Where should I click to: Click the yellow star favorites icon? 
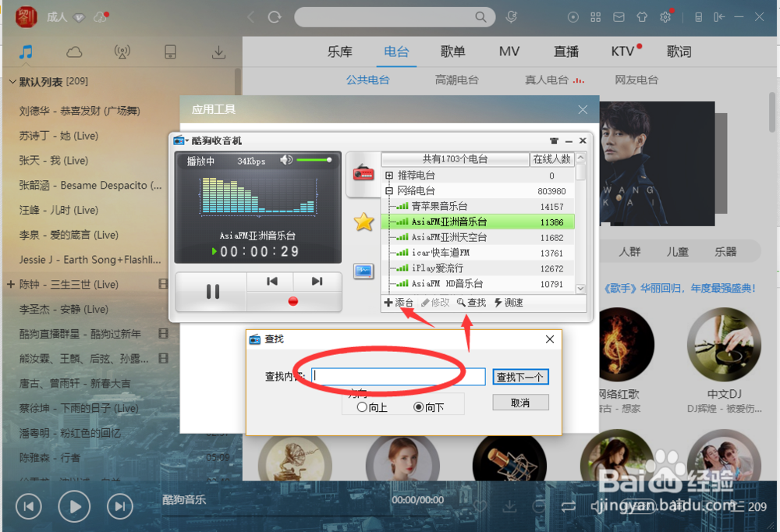coord(363,222)
